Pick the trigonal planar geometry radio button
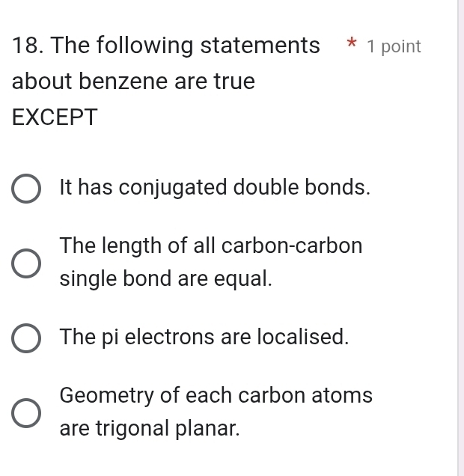This screenshot has width=464, height=476. click(25, 412)
